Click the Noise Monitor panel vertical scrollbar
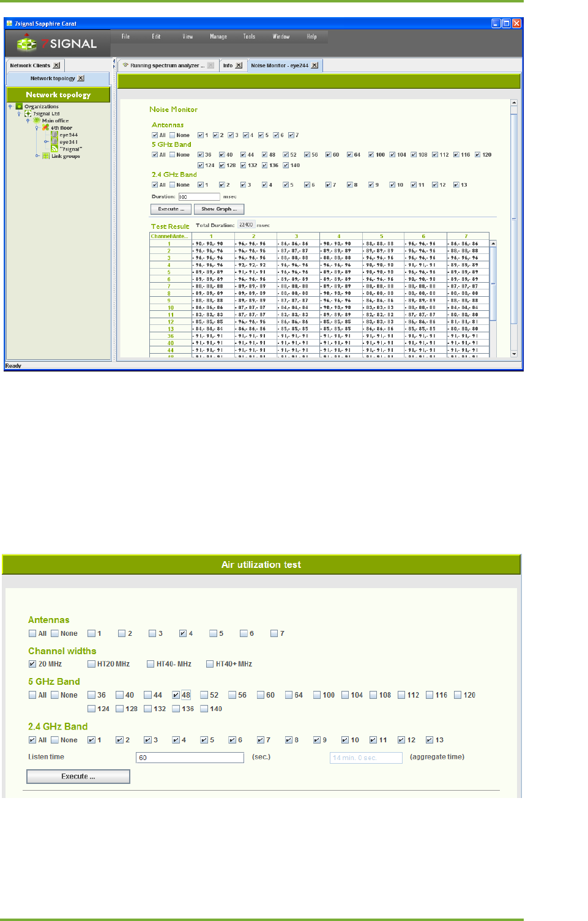The height and width of the screenshot is (921, 588). 514,229
